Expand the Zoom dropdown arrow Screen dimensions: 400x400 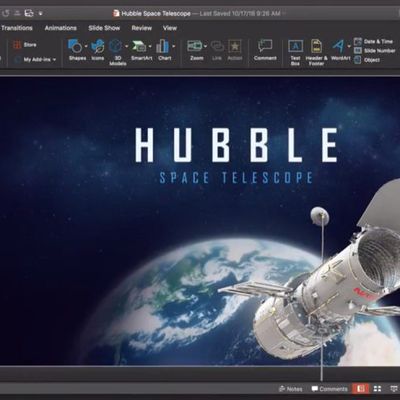click(x=205, y=46)
